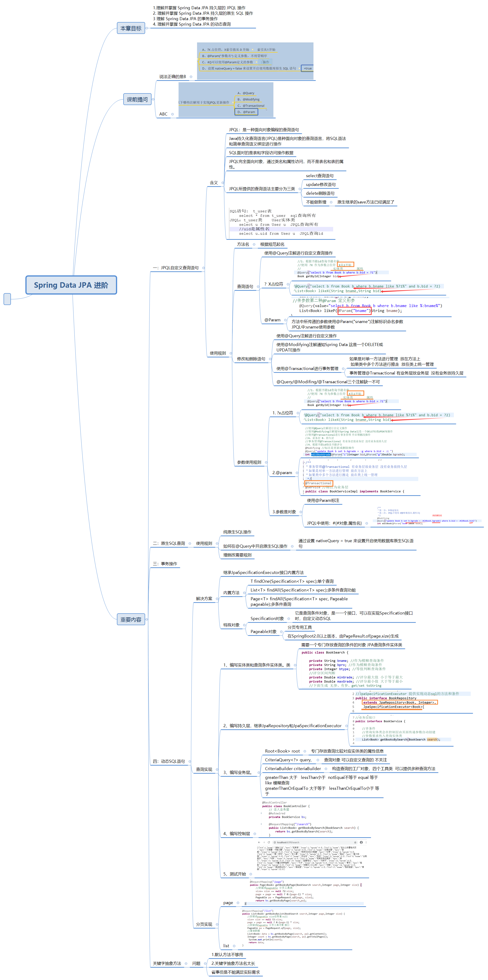
Task: Collapse the 一: JPQL自定义查询语句 branch
Action: (x=203, y=268)
